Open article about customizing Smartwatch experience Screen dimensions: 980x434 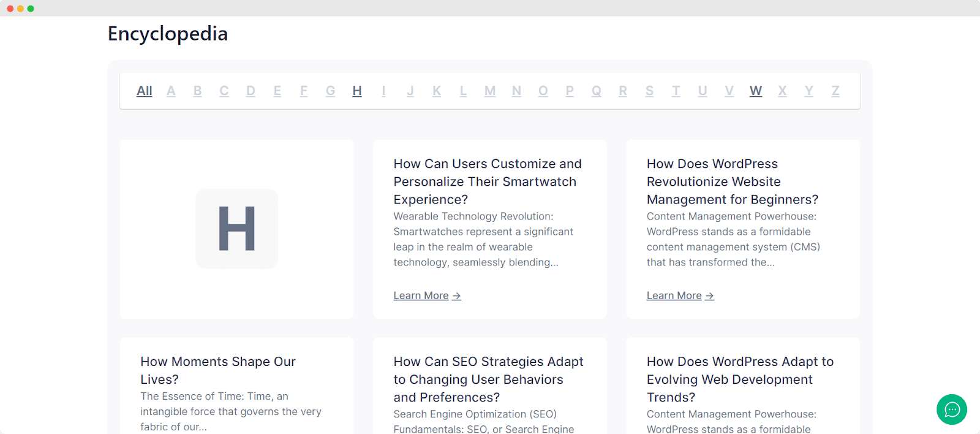(x=488, y=181)
